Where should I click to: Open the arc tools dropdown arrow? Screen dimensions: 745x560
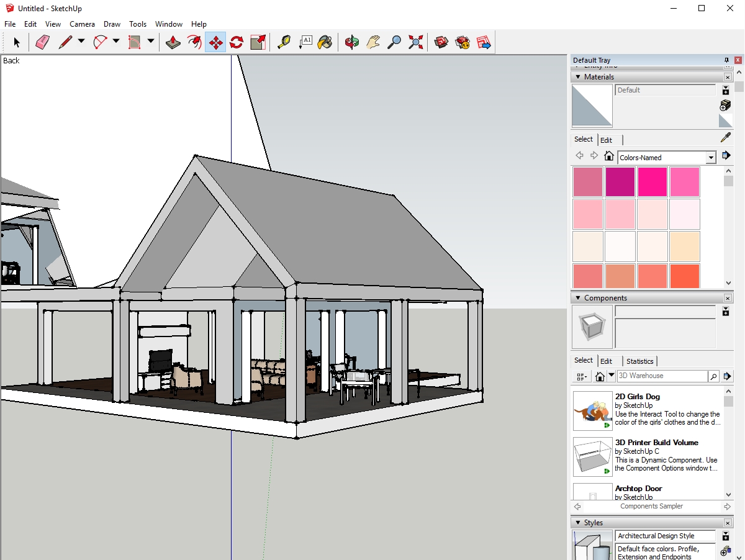[116, 42]
